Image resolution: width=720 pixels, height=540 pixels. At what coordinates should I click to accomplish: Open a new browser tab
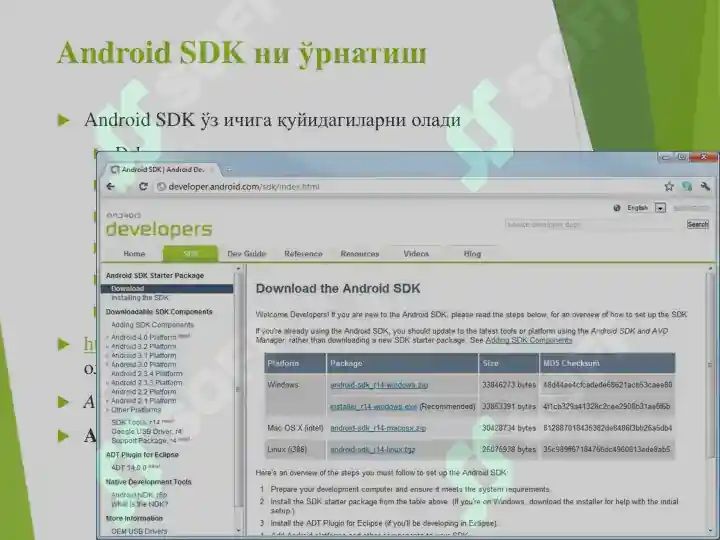coord(229,169)
